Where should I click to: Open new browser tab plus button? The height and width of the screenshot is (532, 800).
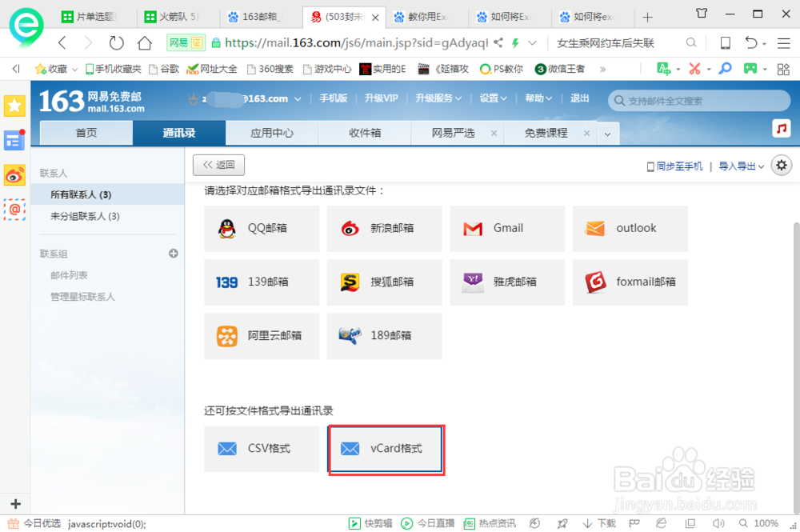click(x=647, y=18)
